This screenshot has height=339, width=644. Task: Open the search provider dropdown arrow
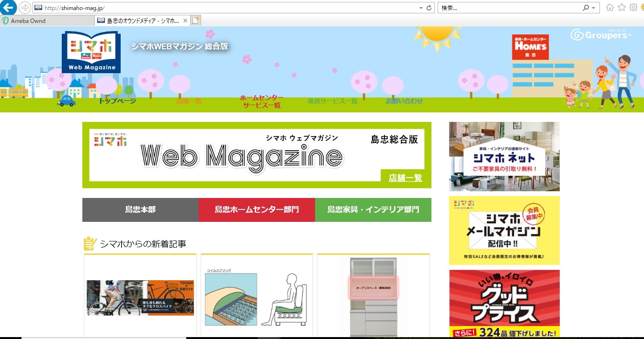(594, 8)
